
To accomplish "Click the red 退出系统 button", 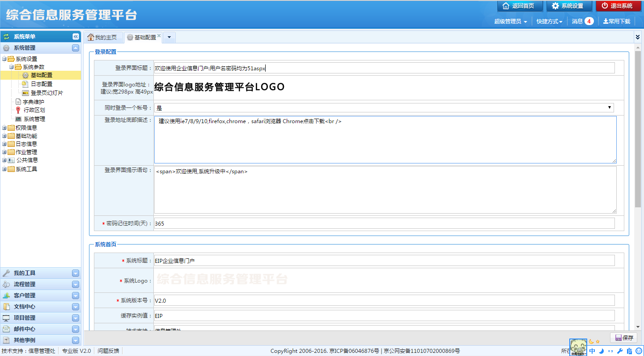I will click(x=618, y=6).
